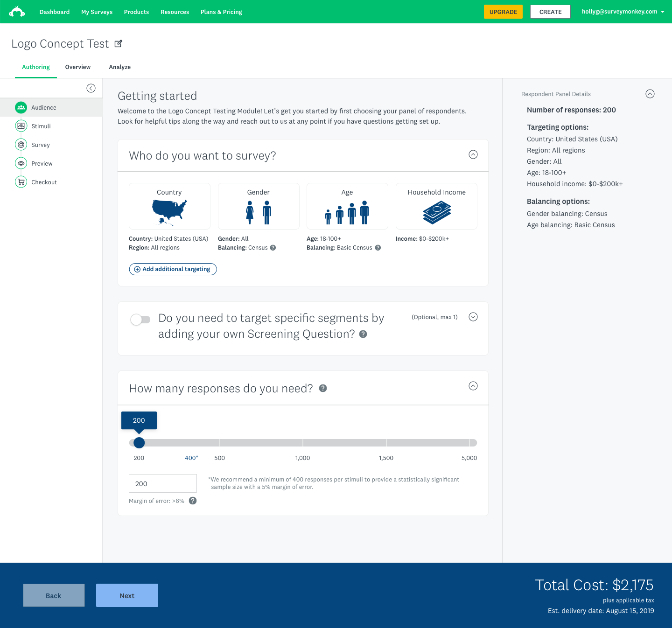Click the Next button
Image resolution: width=672 pixels, height=628 pixels.
(x=127, y=595)
